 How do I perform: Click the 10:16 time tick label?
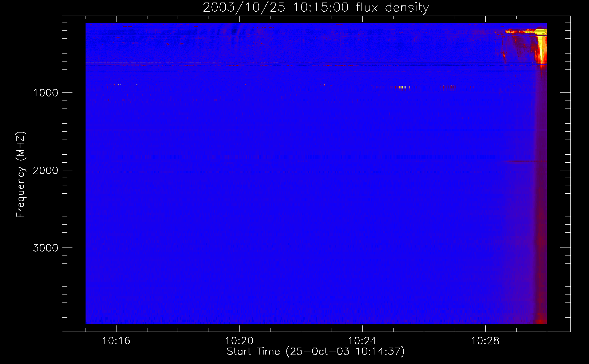click(116, 341)
